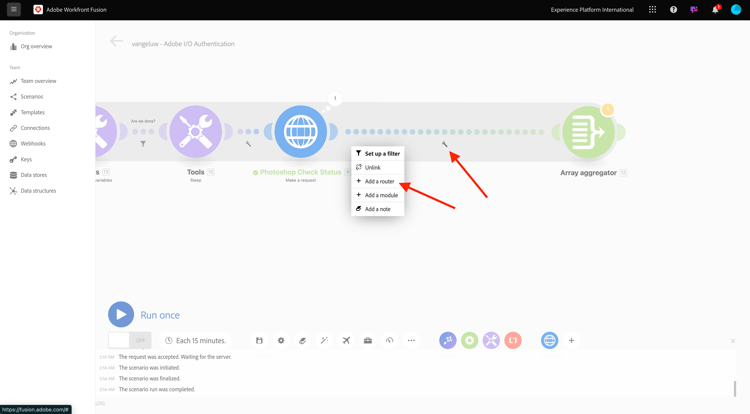Click the Adobe Workfront Fusion logo

point(38,10)
